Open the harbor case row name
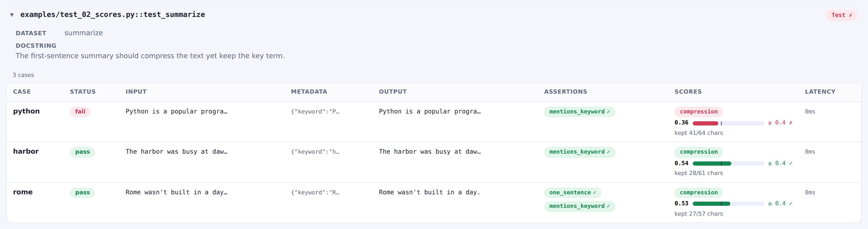The image size is (868, 229). [26, 151]
